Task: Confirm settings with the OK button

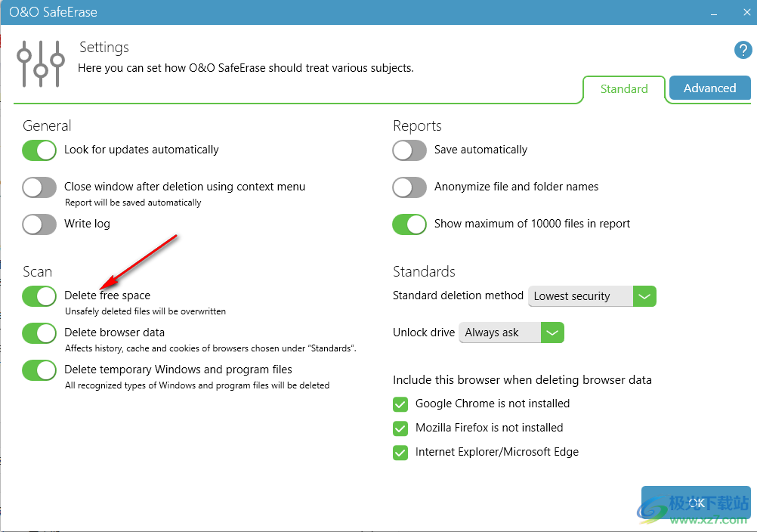Action: click(x=696, y=503)
